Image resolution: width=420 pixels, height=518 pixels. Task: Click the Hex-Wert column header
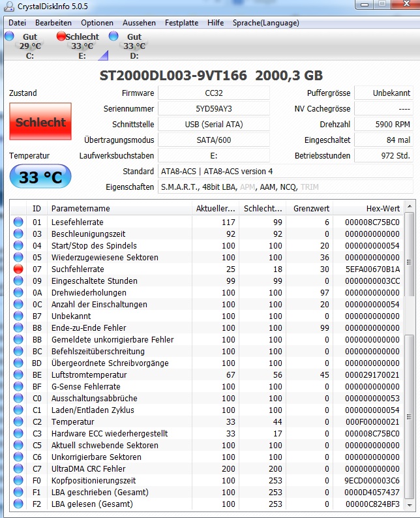tap(368, 209)
